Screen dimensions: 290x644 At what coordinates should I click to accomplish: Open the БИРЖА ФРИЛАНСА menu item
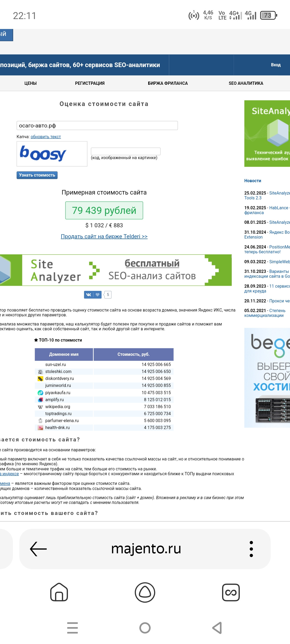coord(168,83)
